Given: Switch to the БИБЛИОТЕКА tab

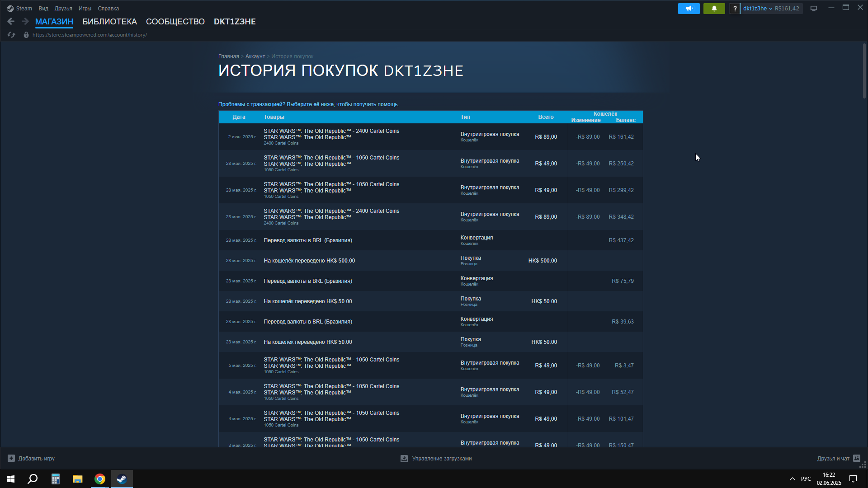Looking at the screenshot, I should tap(109, 22).
